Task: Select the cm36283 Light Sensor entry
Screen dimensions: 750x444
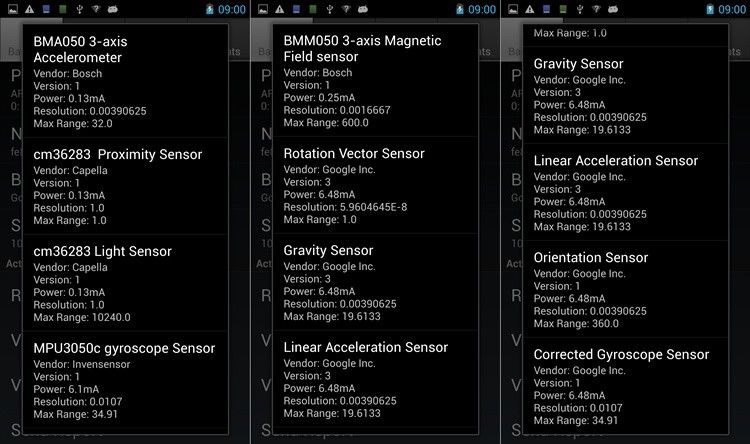Action: (x=125, y=283)
